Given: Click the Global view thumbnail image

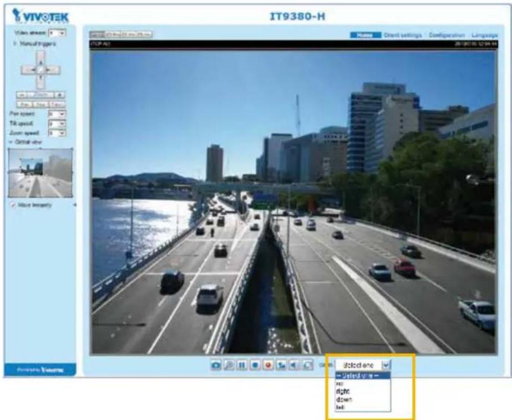Looking at the screenshot, I should (x=40, y=173).
